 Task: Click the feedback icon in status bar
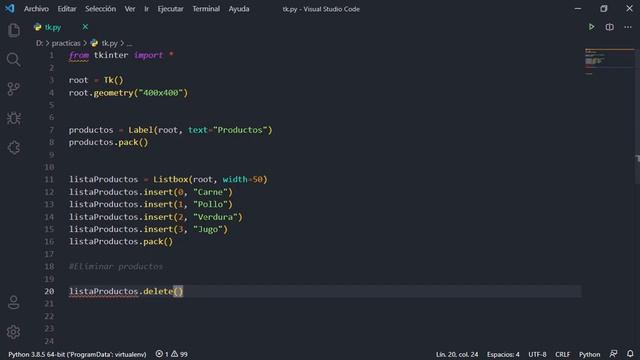point(613,354)
